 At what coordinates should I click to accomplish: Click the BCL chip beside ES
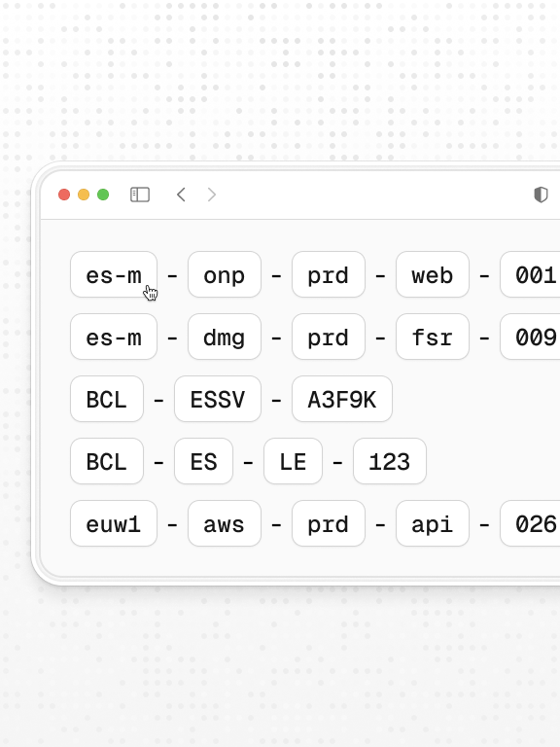pyautogui.click(x=107, y=461)
